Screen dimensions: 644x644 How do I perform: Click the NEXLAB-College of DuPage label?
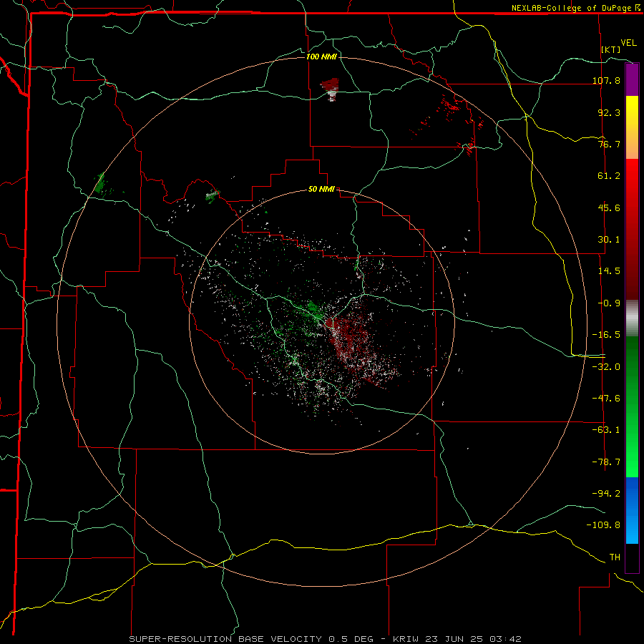pos(575,8)
